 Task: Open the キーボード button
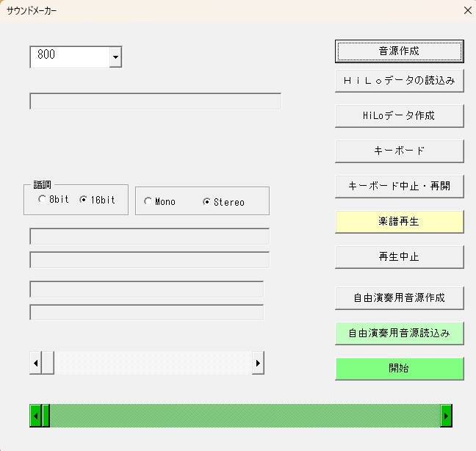point(399,151)
